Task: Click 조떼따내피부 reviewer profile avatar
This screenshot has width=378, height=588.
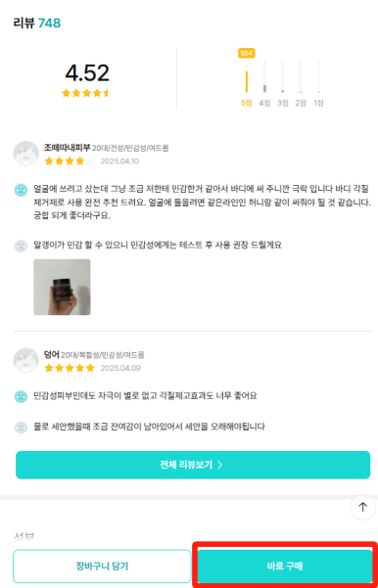Action: pyautogui.click(x=25, y=154)
